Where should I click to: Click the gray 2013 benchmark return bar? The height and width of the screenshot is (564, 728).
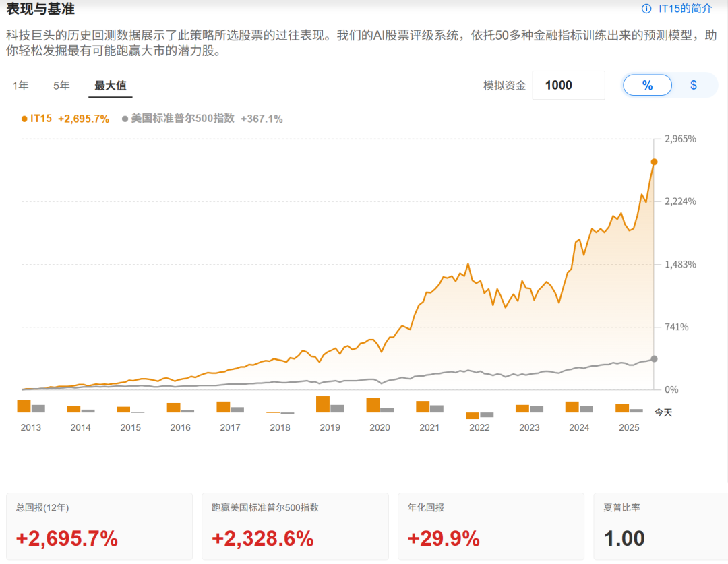pyautogui.click(x=38, y=408)
